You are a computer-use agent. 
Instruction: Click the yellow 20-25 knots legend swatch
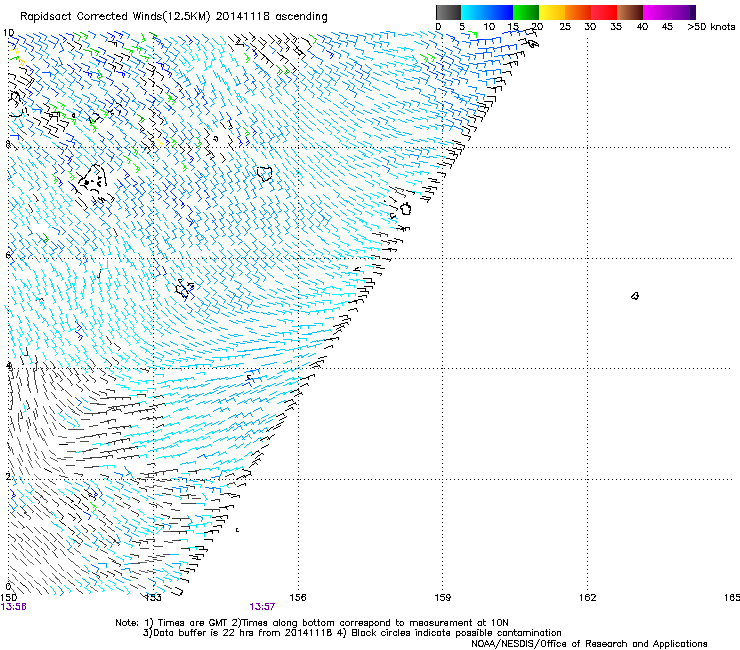click(x=551, y=12)
